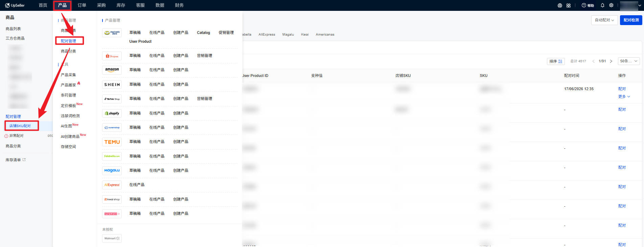Go to 首页 in top navigation
The image size is (644, 247).
pyautogui.click(x=43, y=5)
